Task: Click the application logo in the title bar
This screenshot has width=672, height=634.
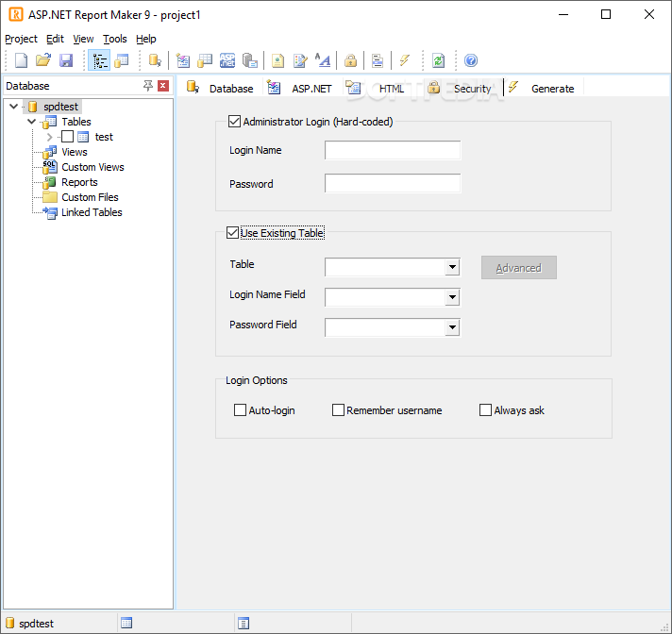Action: [16, 14]
